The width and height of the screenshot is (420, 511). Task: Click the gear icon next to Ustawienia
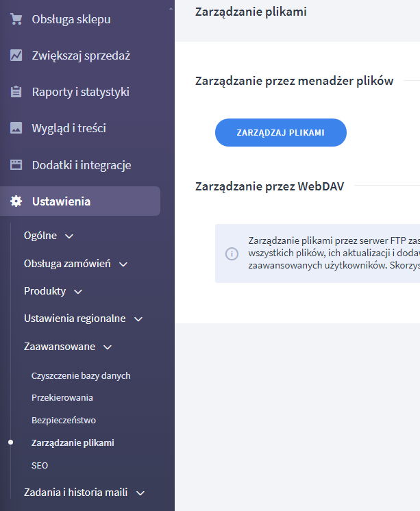click(x=16, y=201)
